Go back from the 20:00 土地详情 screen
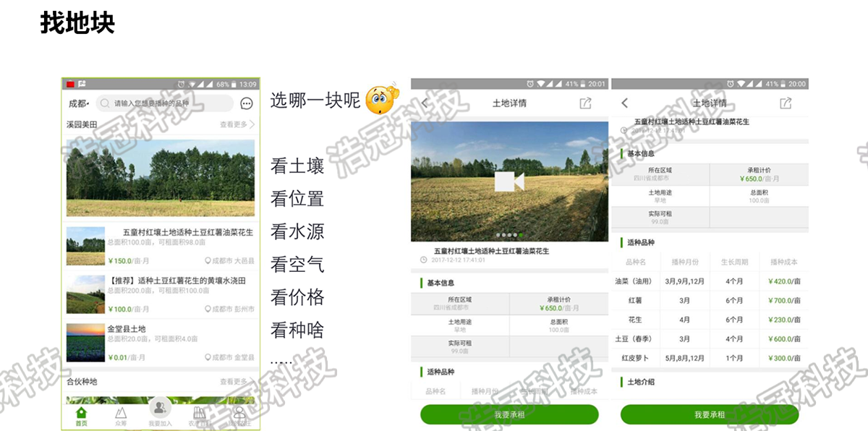868x431 pixels. click(625, 103)
